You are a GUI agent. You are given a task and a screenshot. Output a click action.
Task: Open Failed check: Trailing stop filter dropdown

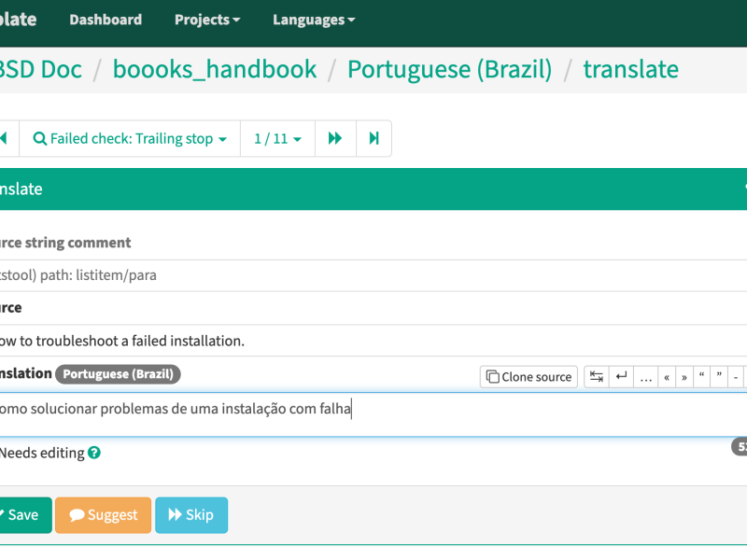pos(130,138)
